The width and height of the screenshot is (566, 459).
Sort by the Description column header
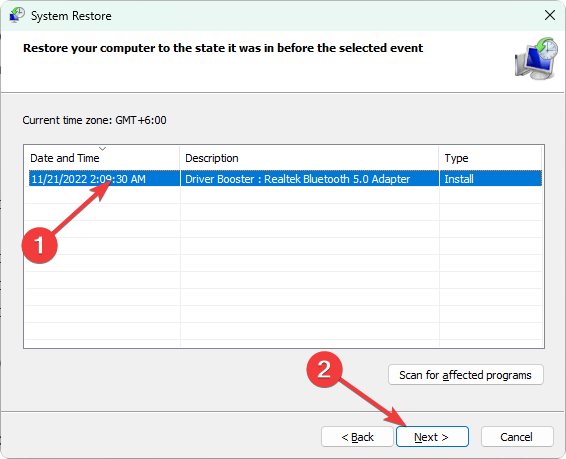(x=309, y=158)
